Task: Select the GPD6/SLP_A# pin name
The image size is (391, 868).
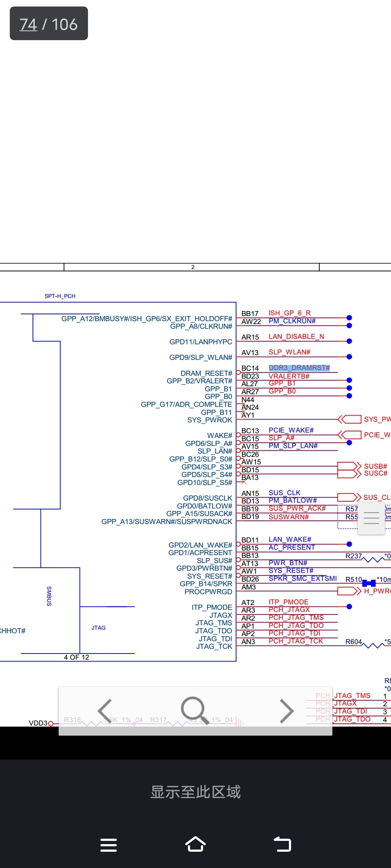Action: [x=209, y=443]
